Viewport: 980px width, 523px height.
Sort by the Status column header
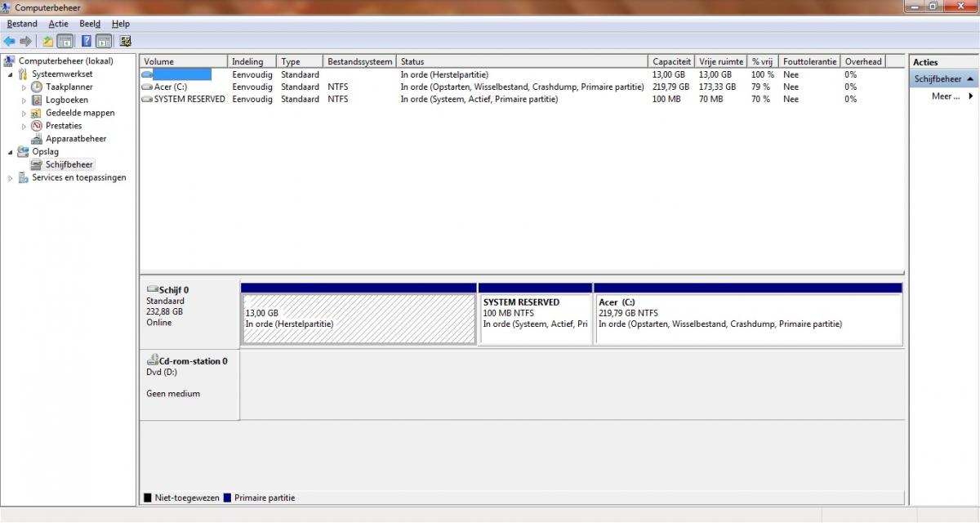pyautogui.click(x=523, y=61)
